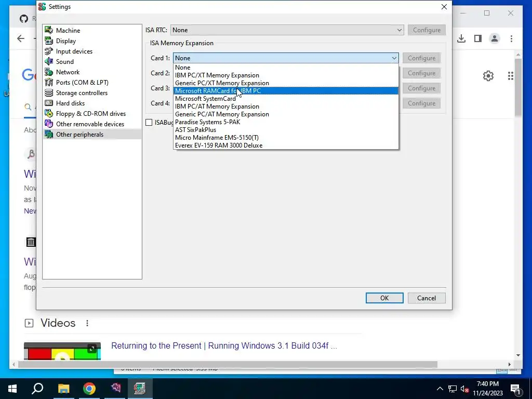Screen dimensions: 532x399
Task: Click the Machine icon in the settings sidebar
Action: pos(49,30)
